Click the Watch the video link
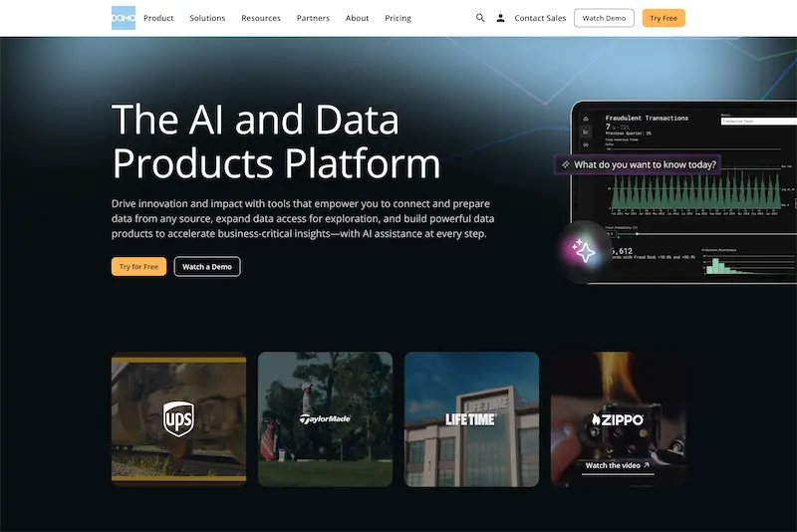Screen dimensions: 797x532 [617, 465]
